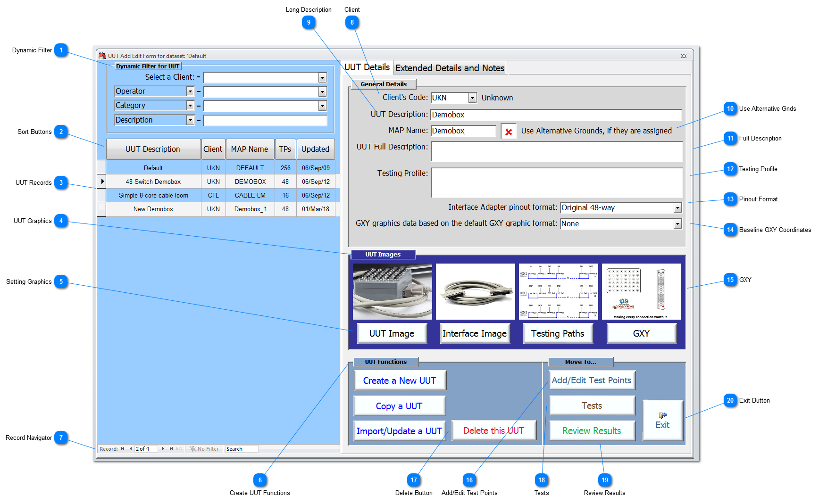Open the Client's Code UKN dropdown
819x504 pixels.
pyautogui.click(x=472, y=98)
